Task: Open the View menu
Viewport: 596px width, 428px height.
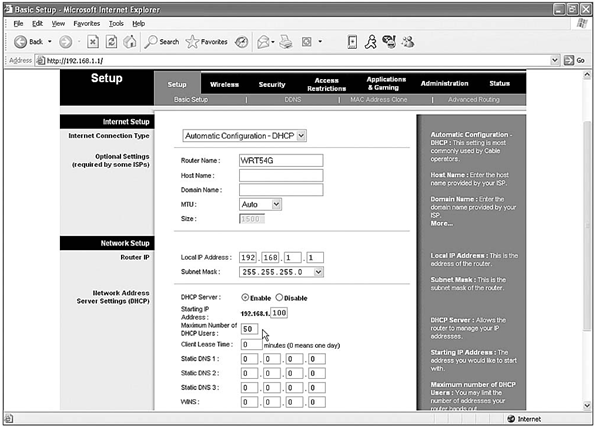Action: click(58, 24)
